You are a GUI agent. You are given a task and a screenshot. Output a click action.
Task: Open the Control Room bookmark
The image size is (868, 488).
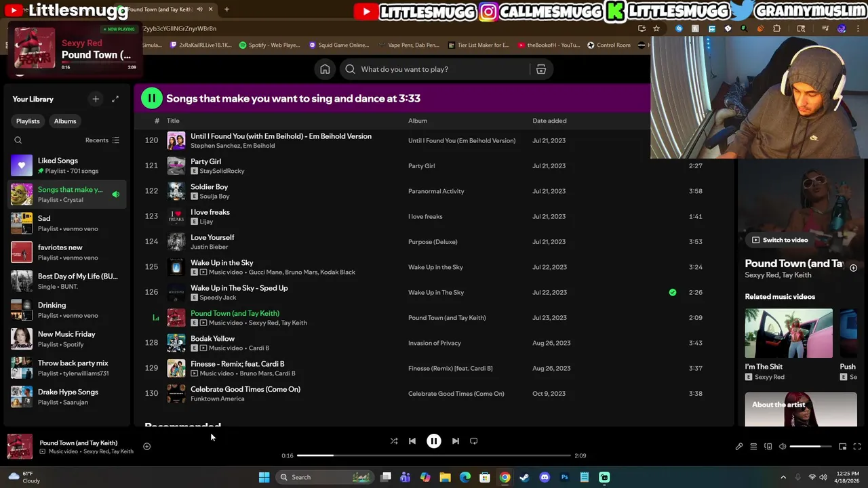(608, 45)
